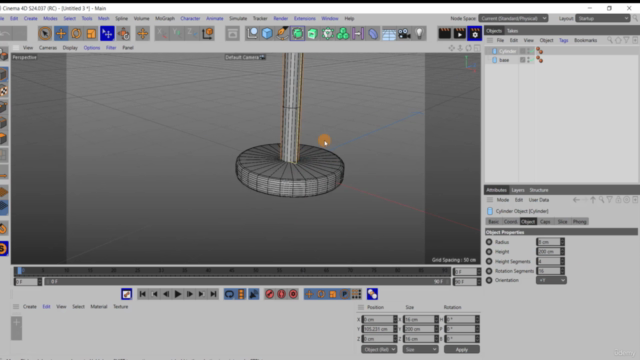Add a Cube primitive object
This screenshot has height=360, width=640.
click(267, 33)
